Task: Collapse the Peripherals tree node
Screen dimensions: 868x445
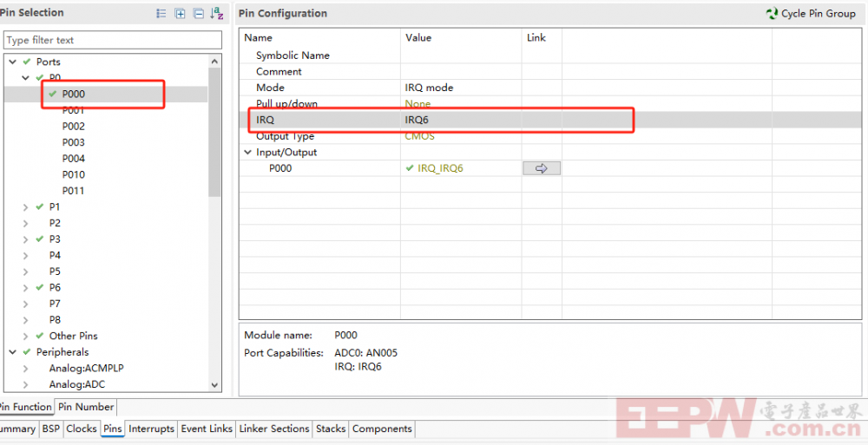Action: pyautogui.click(x=13, y=352)
